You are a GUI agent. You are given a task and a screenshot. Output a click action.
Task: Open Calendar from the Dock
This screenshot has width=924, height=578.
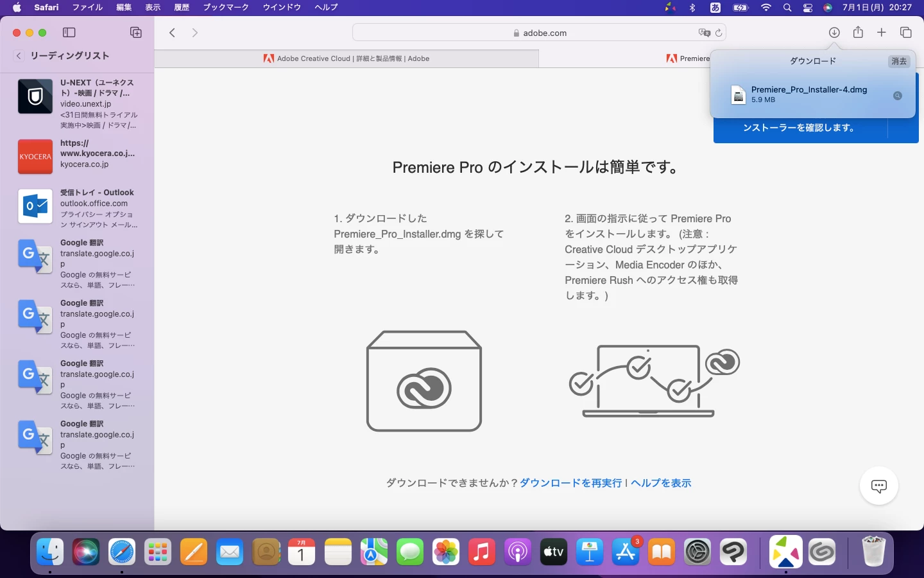pyautogui.click(x=302, y=552)
